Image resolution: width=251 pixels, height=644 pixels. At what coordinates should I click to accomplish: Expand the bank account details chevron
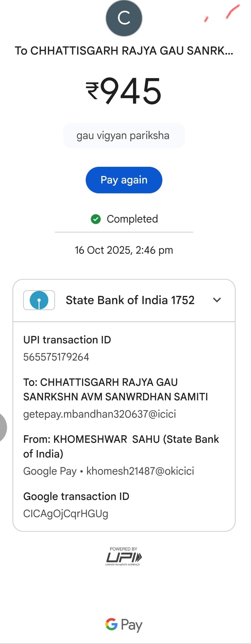point(217,300)
